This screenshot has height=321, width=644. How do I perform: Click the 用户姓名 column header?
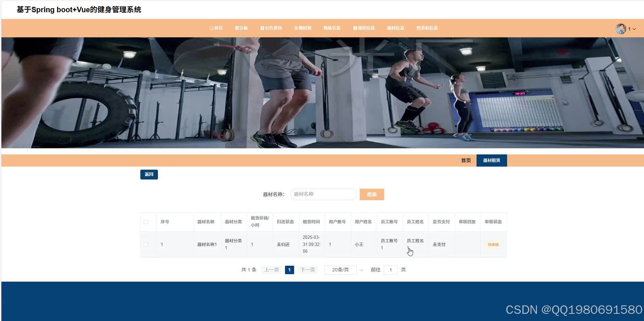pos(363,222)
